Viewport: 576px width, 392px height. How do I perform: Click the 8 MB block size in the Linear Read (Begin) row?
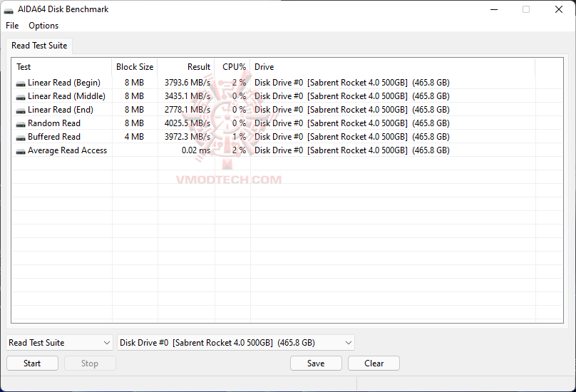[134, 83]
